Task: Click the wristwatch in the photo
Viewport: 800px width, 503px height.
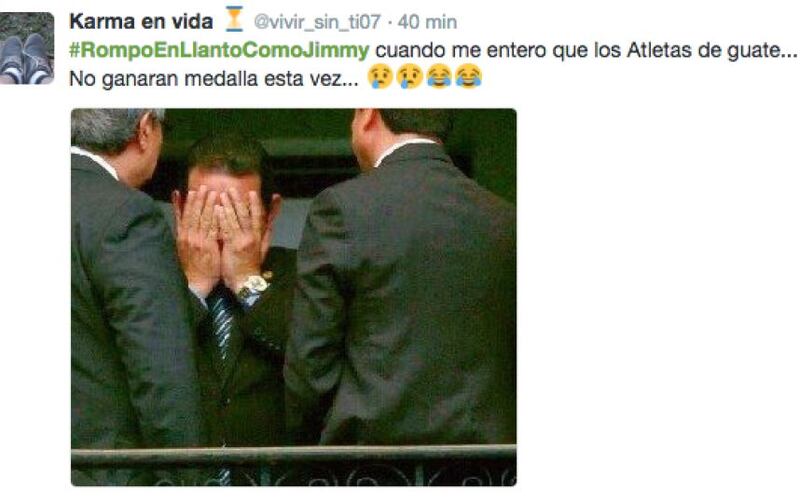Action: click(252, 287)
